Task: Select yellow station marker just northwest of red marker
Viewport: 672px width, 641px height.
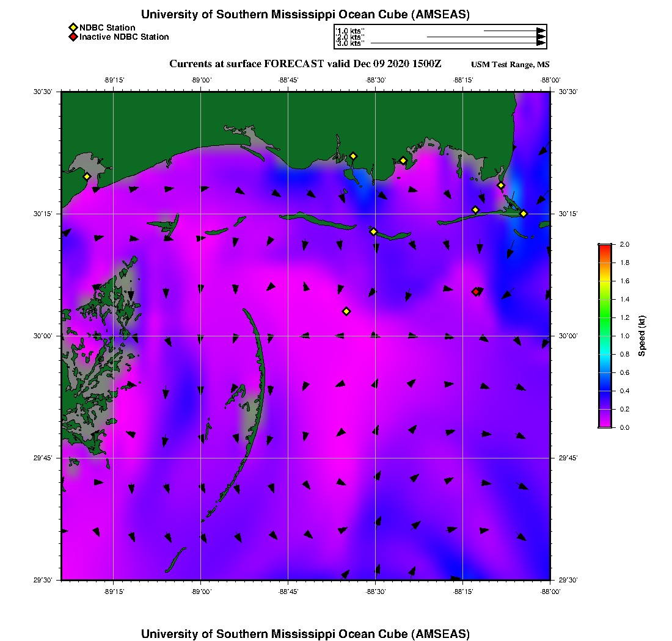Action: click(x=475, y=210)
